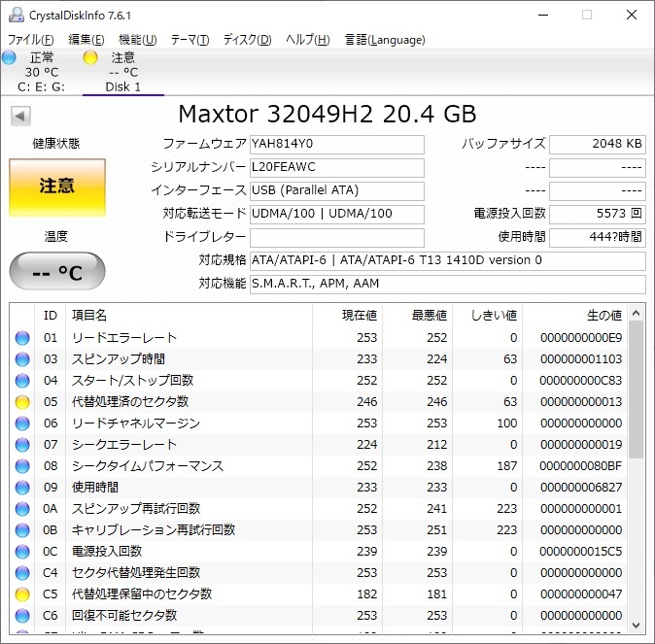Click status circle for row 04 スタート/ストップ回数

22,381
